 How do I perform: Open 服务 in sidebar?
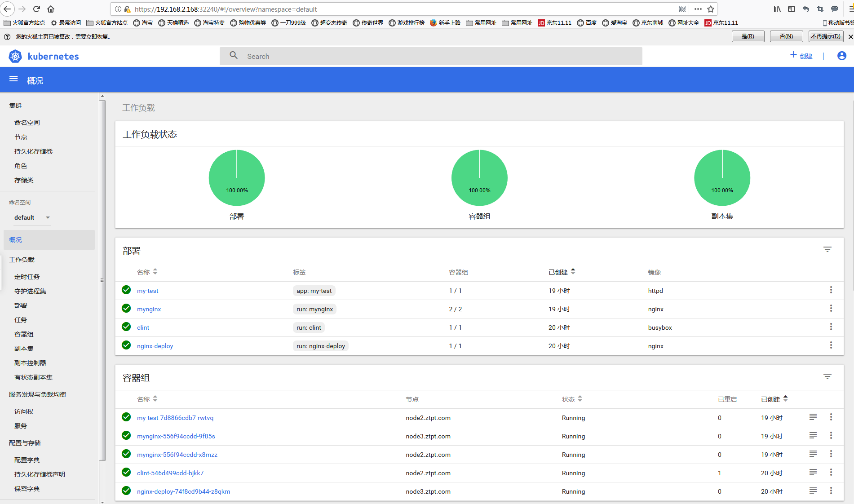click(x=21, y=426)
